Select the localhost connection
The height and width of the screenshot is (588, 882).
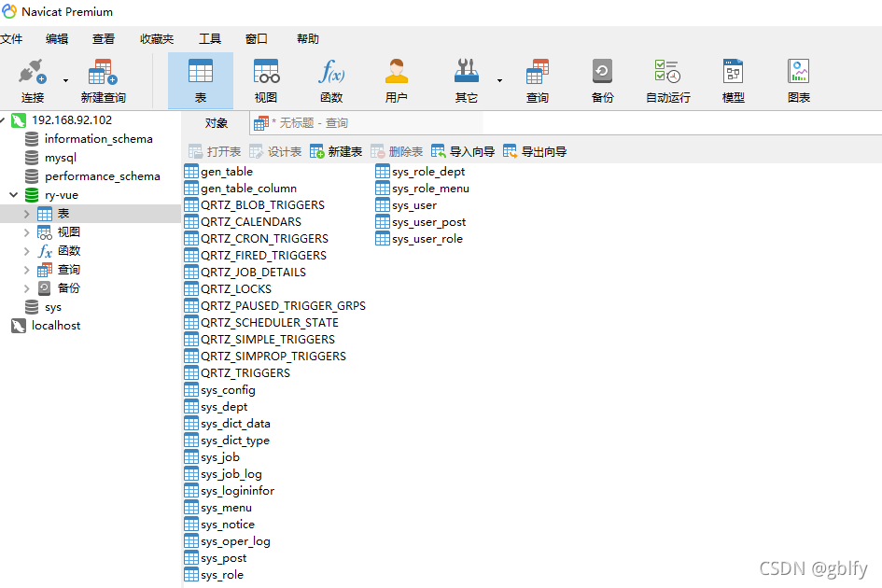pos(56,326)
